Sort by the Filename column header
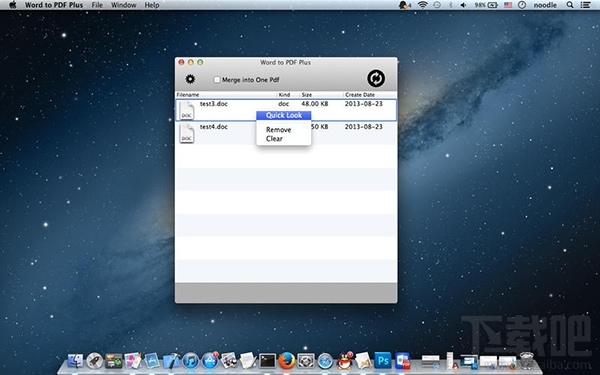 (188, 95)
